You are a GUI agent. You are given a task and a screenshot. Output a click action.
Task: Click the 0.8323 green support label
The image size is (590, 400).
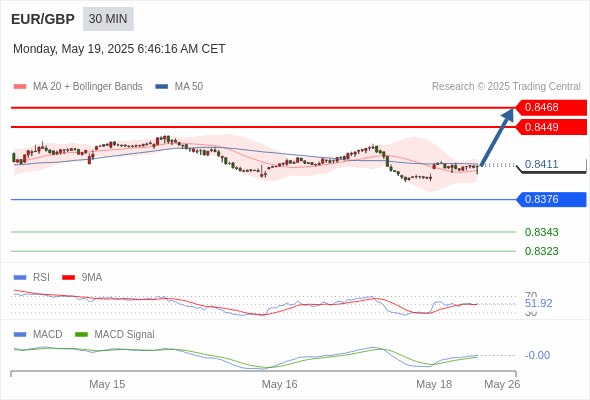click(x=541, y=251)
